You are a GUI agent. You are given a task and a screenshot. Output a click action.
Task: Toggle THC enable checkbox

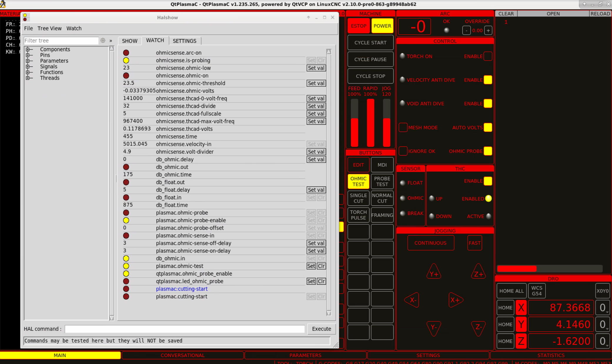(x=488, y=181)
